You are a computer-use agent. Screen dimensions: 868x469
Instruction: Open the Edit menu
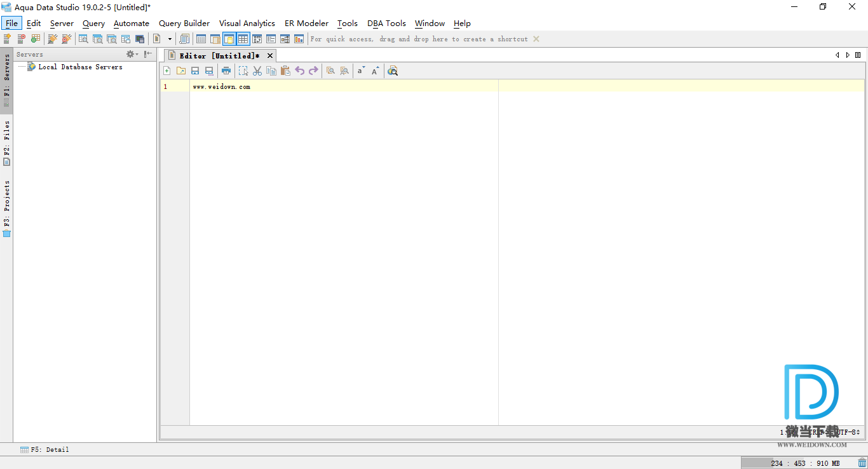34,23
